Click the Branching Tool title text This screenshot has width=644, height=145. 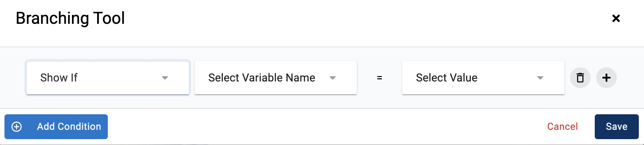[x=70, y=18]
